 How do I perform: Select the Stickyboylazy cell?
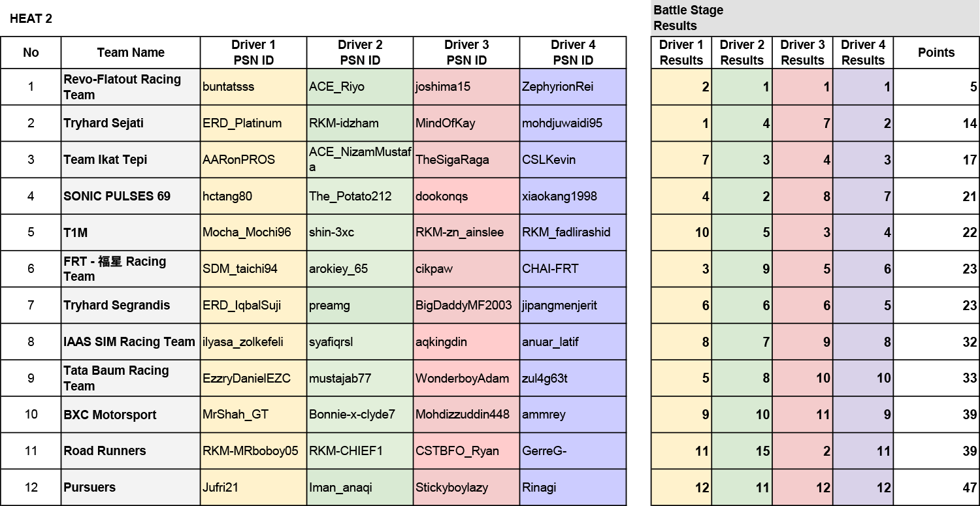point(466,488)
